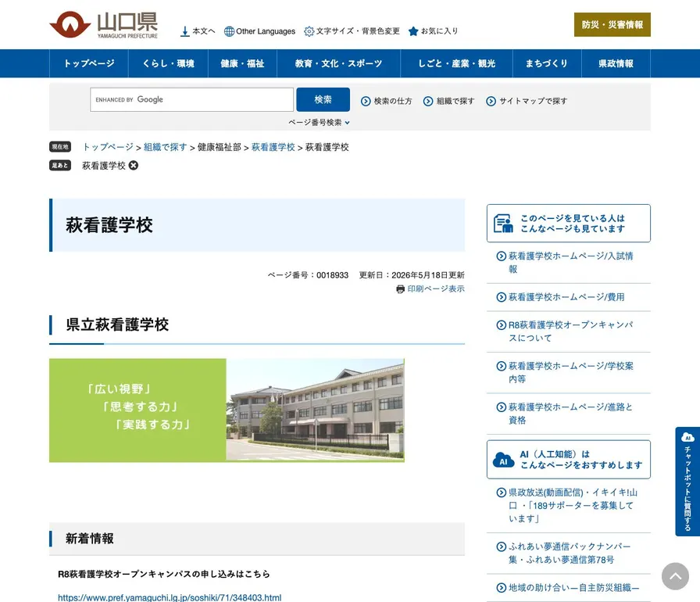This screenshot has height=602, width=700.
Task: Open 県政情報 navigation menu
Action: [616, 63]
